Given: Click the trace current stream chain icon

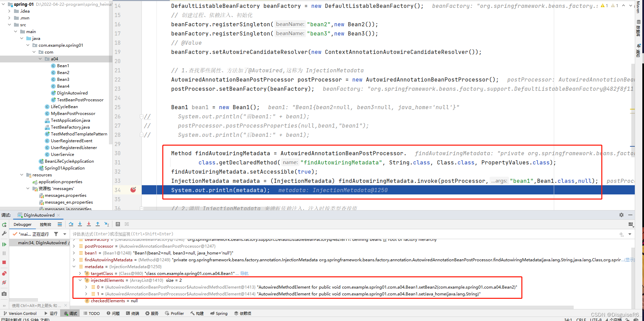Looking at the screenshot, I should (x=127, y=224).
